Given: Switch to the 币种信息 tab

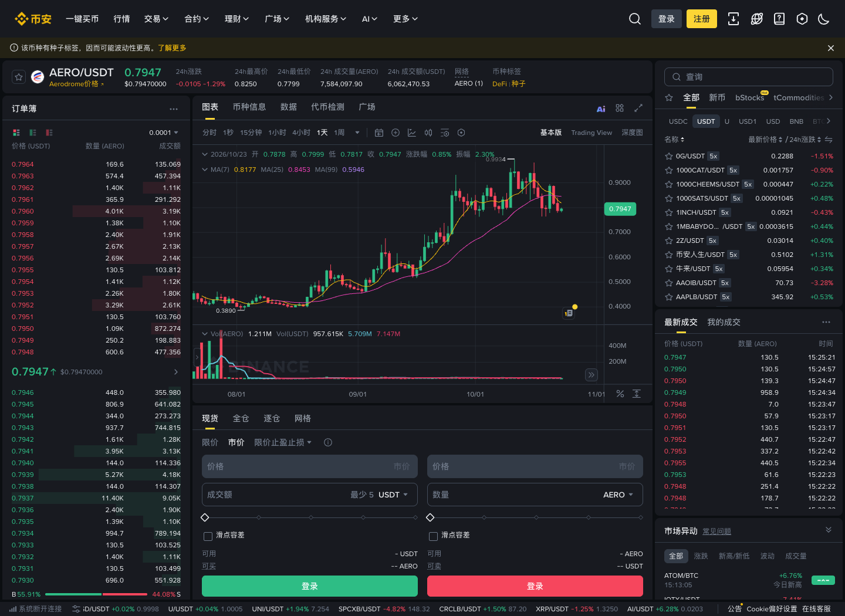Looking at the screenshot, I should coord(249,107).
